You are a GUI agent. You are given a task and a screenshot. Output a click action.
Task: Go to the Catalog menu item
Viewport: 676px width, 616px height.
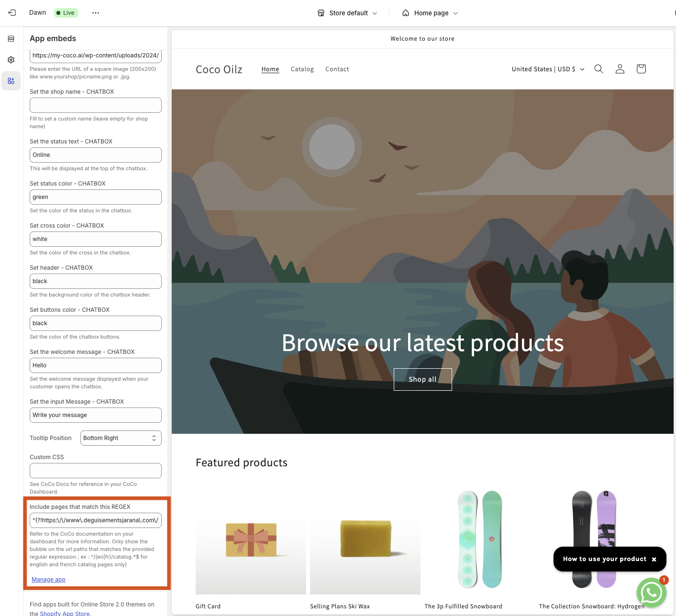pos(302,69)
